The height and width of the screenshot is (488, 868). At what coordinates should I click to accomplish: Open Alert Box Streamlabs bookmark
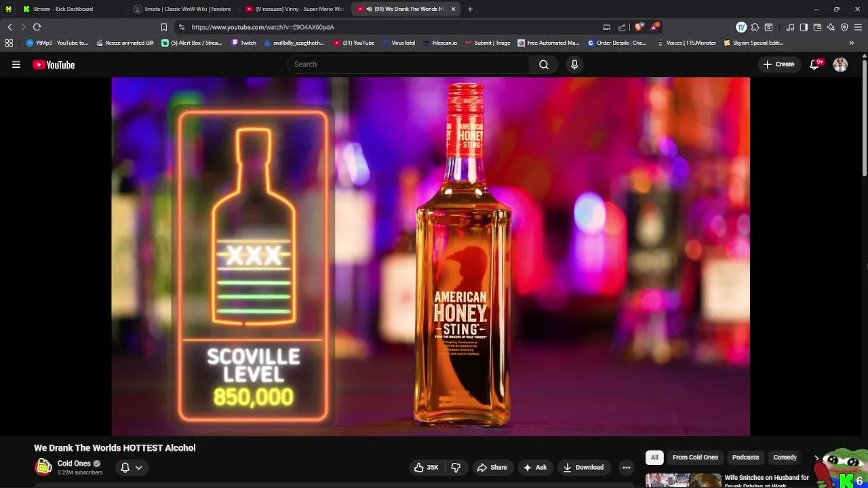coord(192,43)
